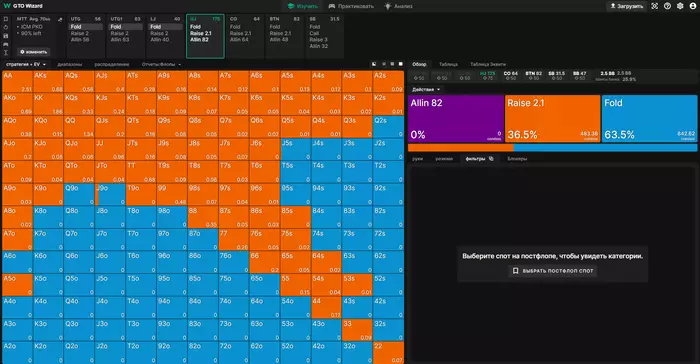Switch to the распределение tab
This screenshot has height=364, width=700.
click(112, 64)
